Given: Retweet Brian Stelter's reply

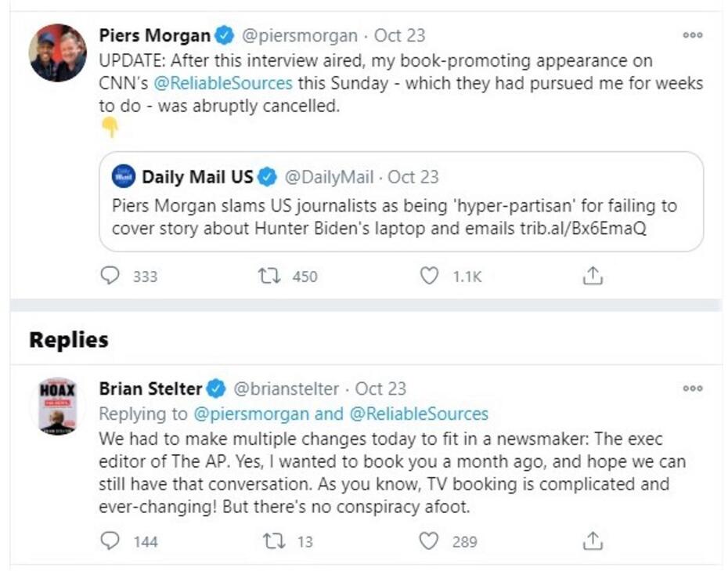Looking at the screenshot, I should coord(269,540).
